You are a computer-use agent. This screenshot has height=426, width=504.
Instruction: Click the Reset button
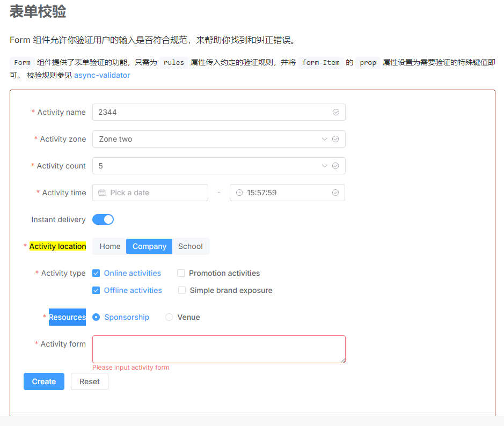pyautogui.click(x=90, y=381)
